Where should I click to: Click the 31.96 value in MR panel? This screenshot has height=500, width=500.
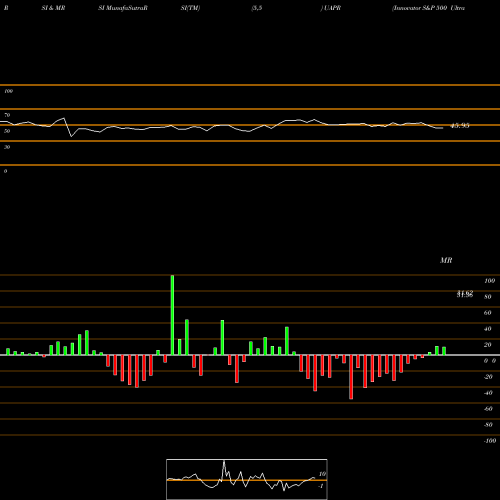[x=465, y=294]
